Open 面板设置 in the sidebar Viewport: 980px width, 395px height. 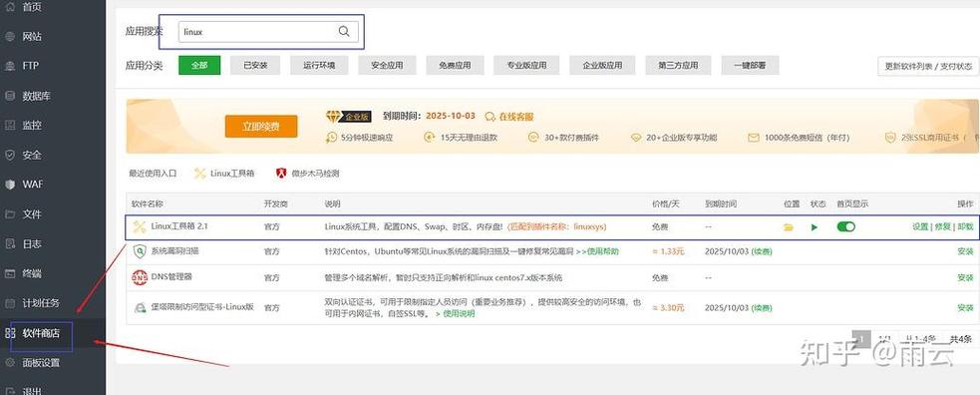(x=41, y=362)
